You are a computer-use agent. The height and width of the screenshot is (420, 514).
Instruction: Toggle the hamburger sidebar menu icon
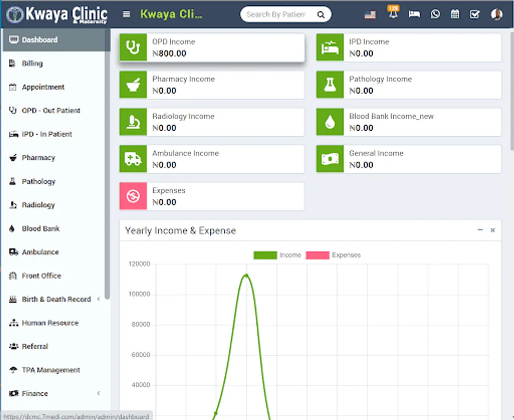coord(126,14)
